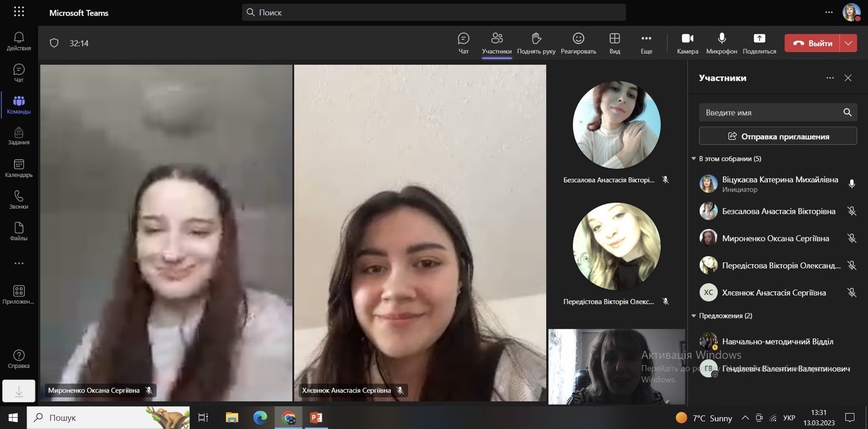Open more options in the Участники panel
The image size is (868, 429).
coord(830,78)
